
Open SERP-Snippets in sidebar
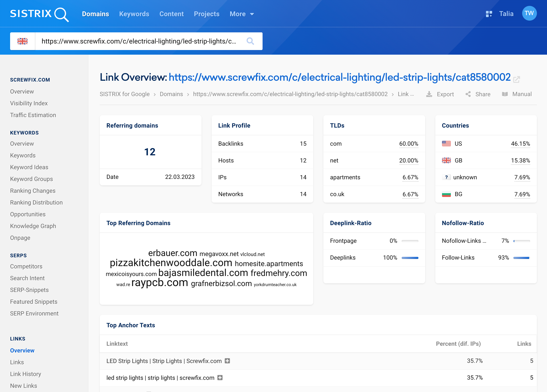(29, 290)
